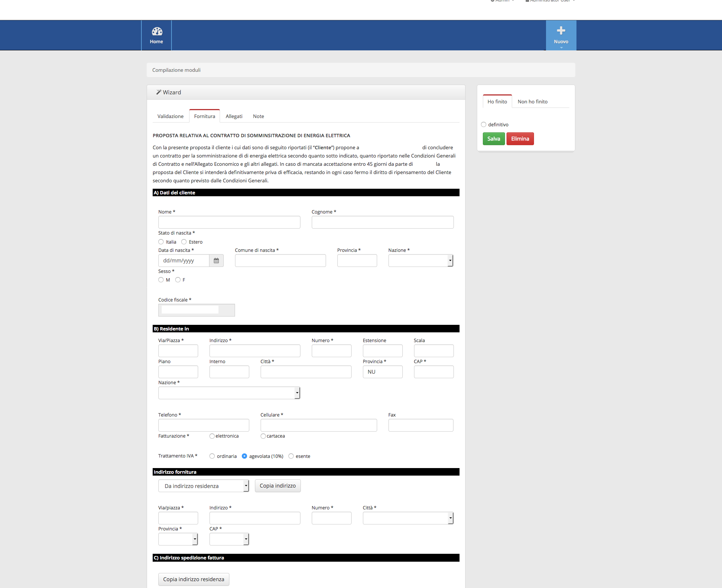
Task: Open the date of birth calendar picker
Action: (216, 261)
